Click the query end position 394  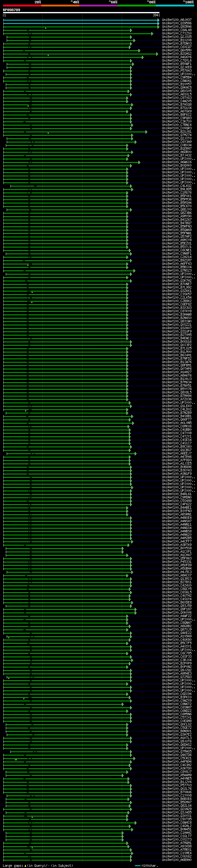155,15
